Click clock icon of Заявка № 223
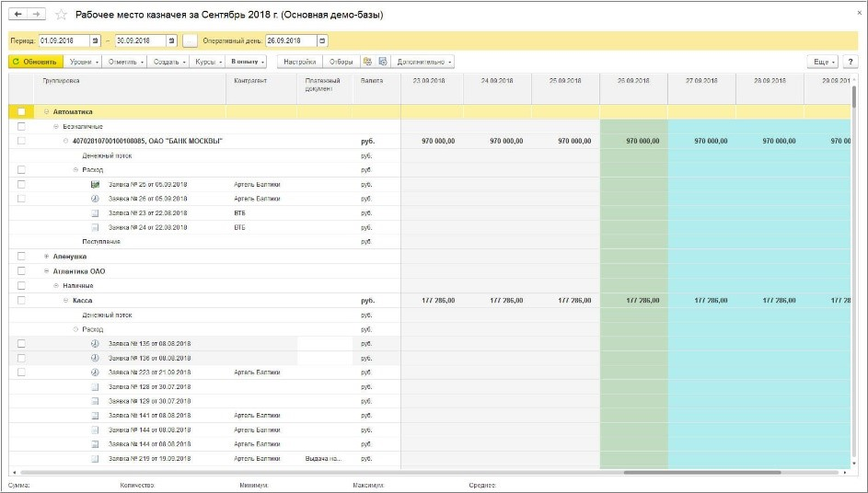The height and width of the screenshot is (493, 868). [95, 373]
